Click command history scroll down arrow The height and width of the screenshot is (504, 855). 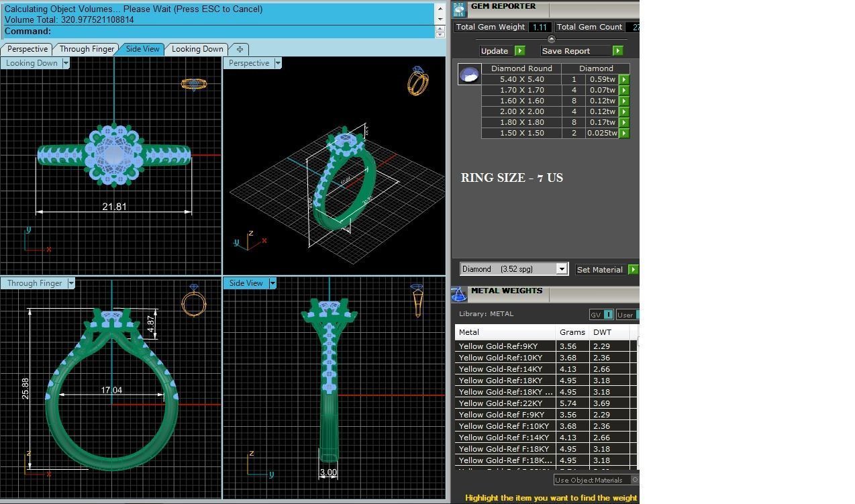coord(440,19)
